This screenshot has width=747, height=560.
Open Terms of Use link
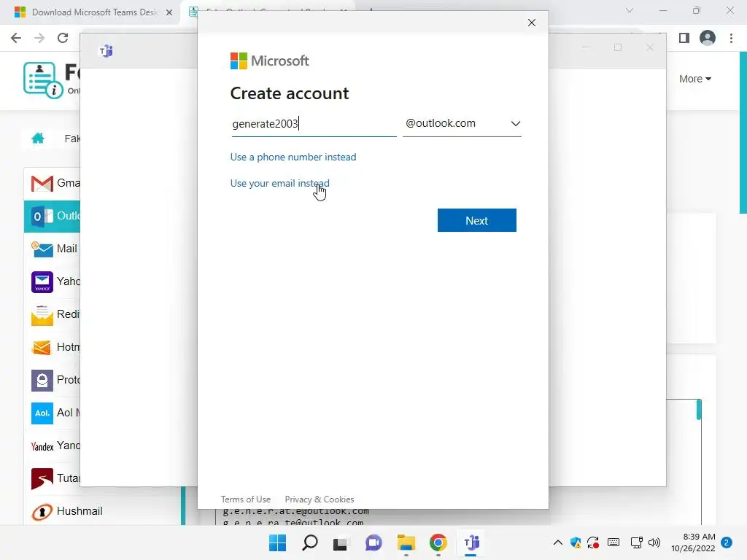click(245, 499)
